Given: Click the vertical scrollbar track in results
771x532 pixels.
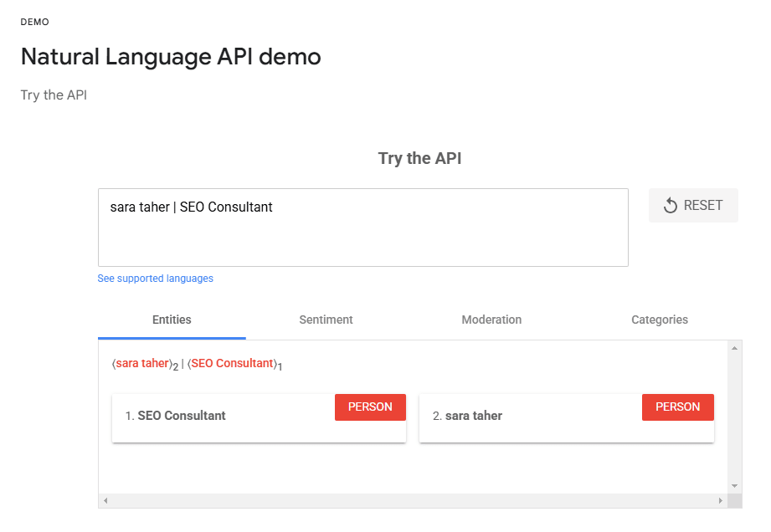Looking at the screenshot, I should click(x=734, y=417).
